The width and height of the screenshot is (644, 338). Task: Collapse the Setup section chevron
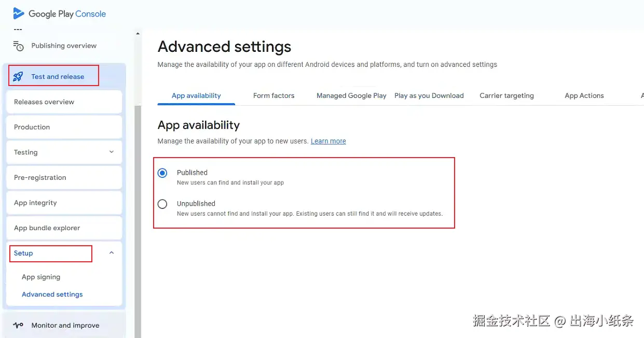point(111,253)
